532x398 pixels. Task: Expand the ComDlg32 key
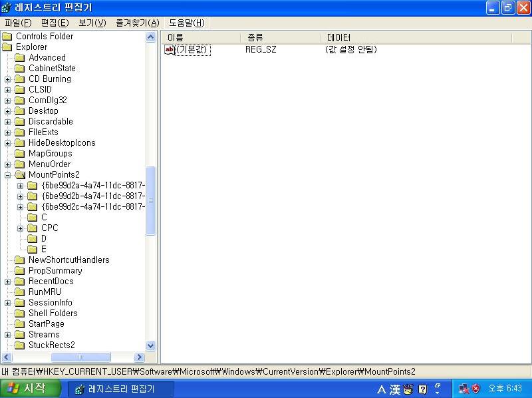pos(7,101)
